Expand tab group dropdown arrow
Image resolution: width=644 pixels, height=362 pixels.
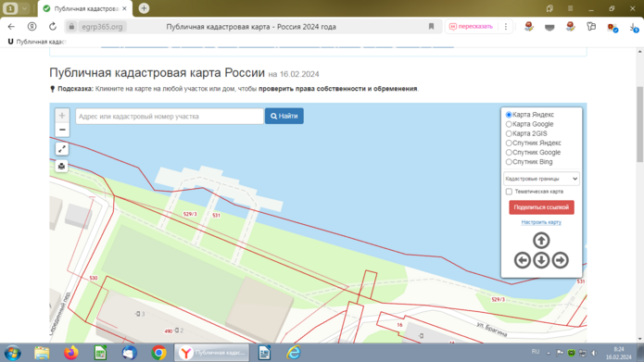[25, 8]
